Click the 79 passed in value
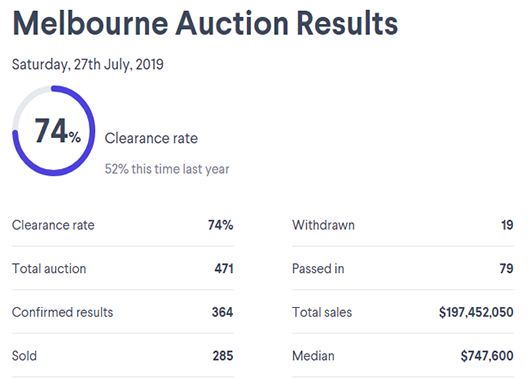Image resolution: width=531 pixels, height=380 pixels. [x=507, y=269]
